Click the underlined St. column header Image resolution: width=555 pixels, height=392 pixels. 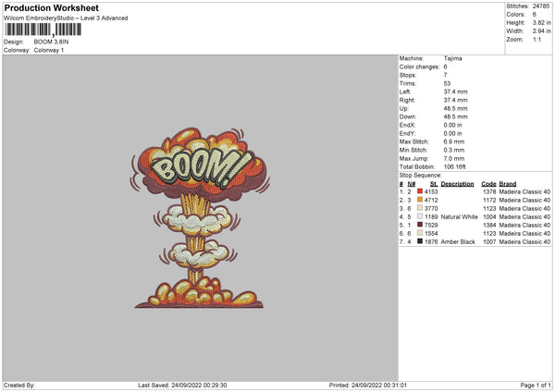pyautogui.click(x=433, y=183)
